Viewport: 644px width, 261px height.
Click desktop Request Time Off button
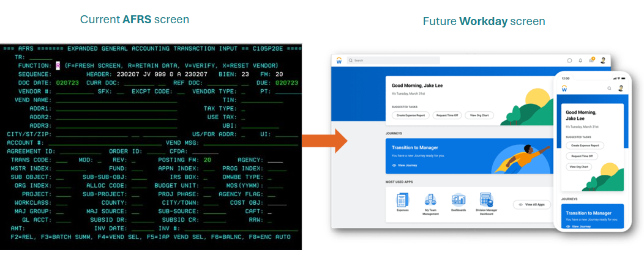click(447, 116)
